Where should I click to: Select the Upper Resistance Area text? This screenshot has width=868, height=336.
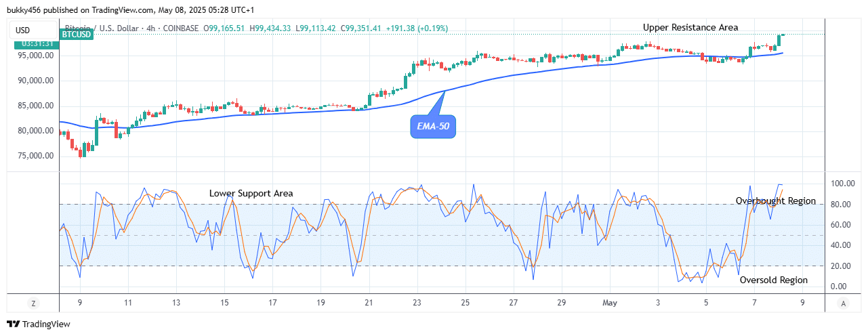pyautogui.click(x=690, y=27)
